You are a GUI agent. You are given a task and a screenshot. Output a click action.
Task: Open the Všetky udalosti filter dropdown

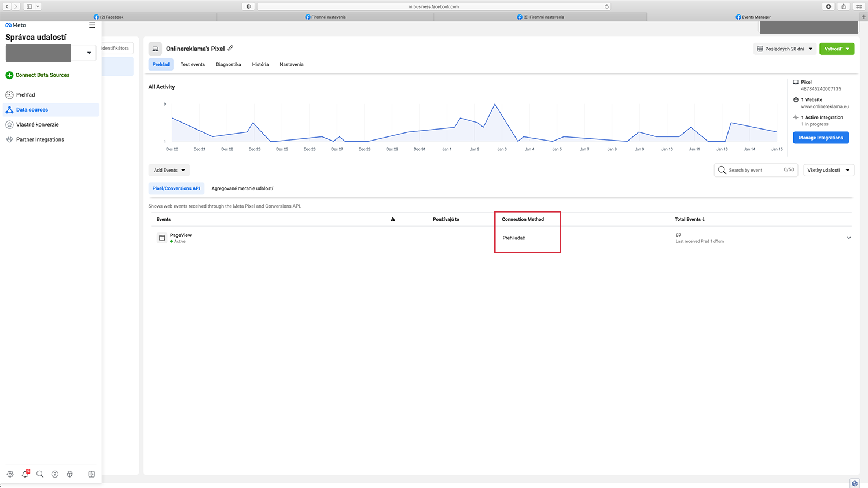[x=829, y=170]
